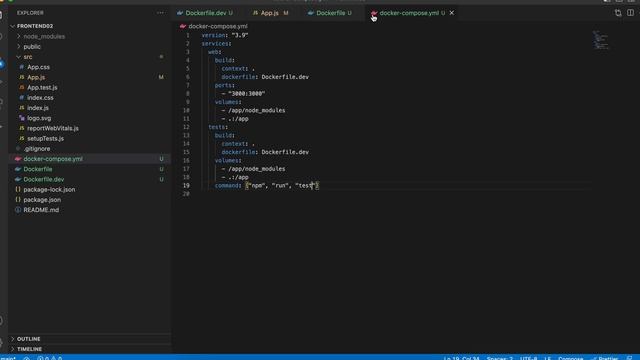Change end of line LF status item

click(x=547, y=358)
